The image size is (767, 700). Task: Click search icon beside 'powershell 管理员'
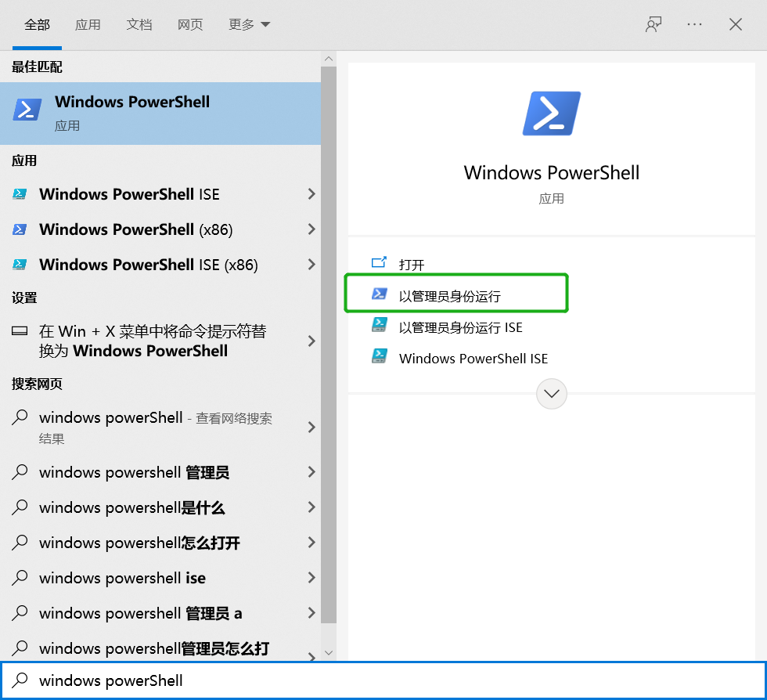click(20, 472)
